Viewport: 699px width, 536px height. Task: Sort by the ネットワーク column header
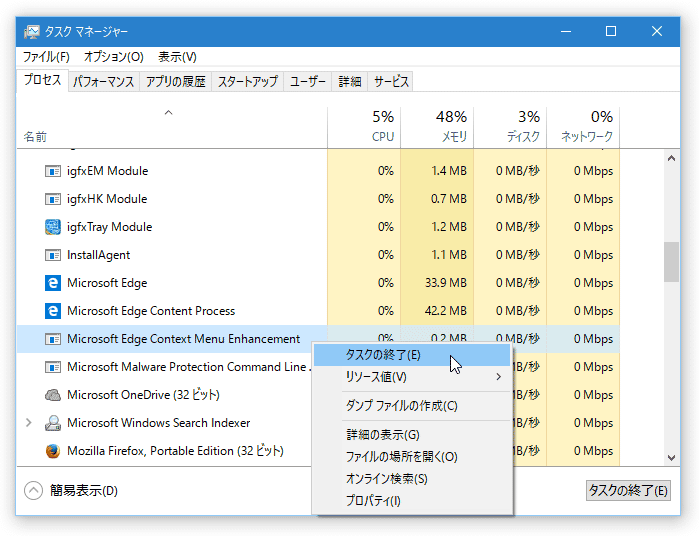[x=583, y=127]
